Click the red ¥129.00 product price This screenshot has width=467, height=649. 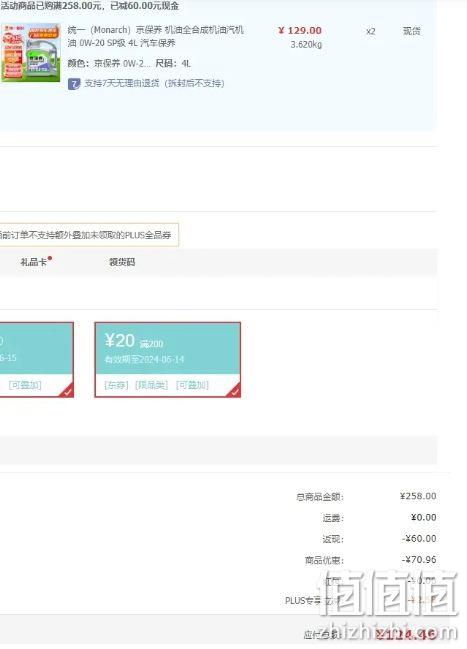(x=300, y=31)
